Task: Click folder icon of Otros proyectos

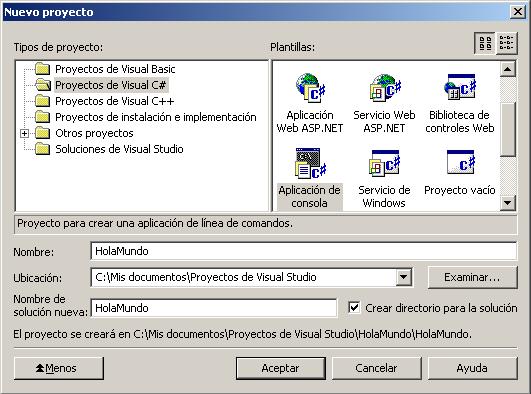Action: 43,133
